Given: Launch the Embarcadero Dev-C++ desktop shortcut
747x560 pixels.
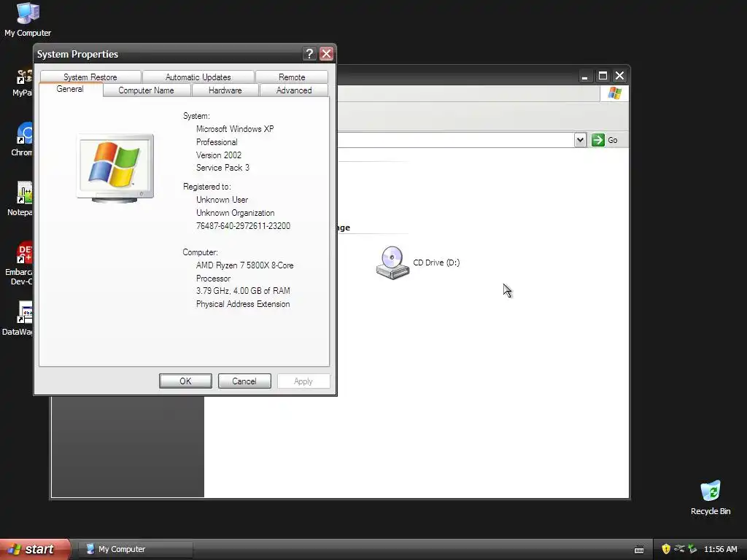Looking at the screenshot, I should pos(20,263).
